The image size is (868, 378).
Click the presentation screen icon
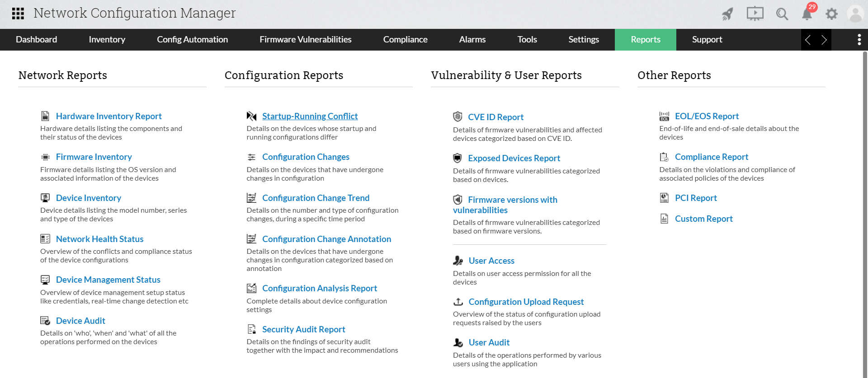coord(755,14)
